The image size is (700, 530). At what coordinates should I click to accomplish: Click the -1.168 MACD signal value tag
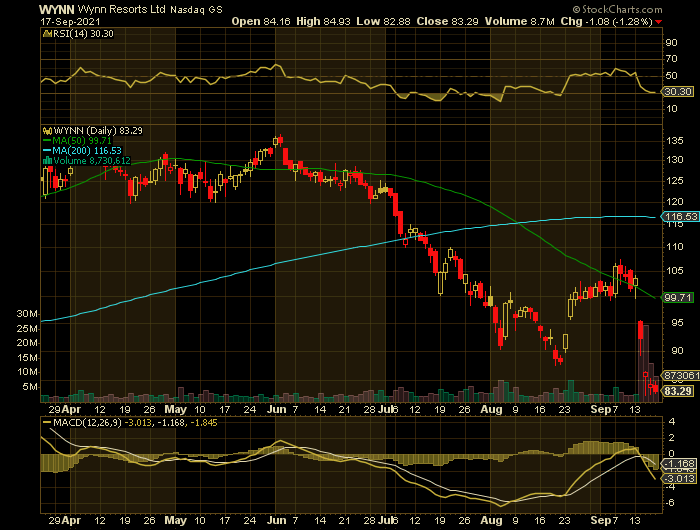tap(679, 464)
